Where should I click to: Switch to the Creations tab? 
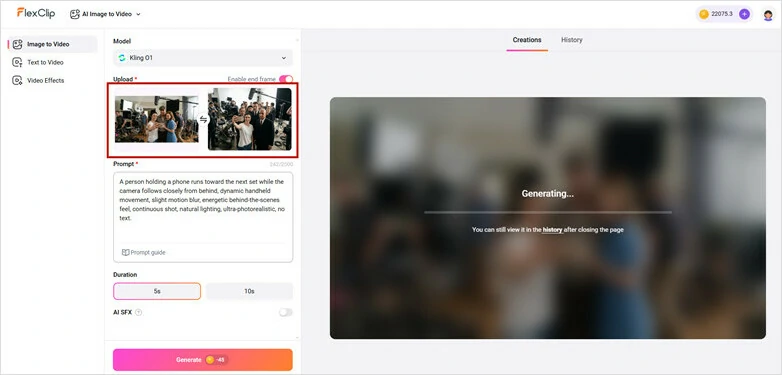pyautogui.click(x=527, y=40)
